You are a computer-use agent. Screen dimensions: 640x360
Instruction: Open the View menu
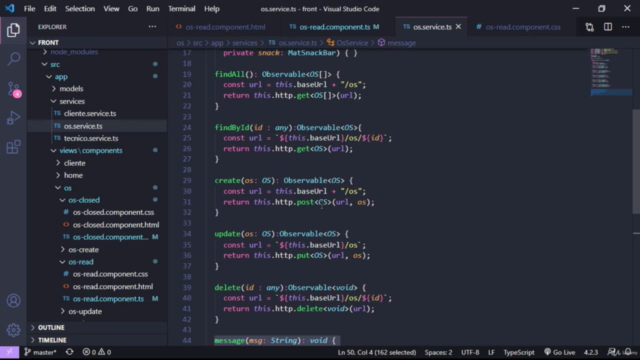click(x=111, y=9)
